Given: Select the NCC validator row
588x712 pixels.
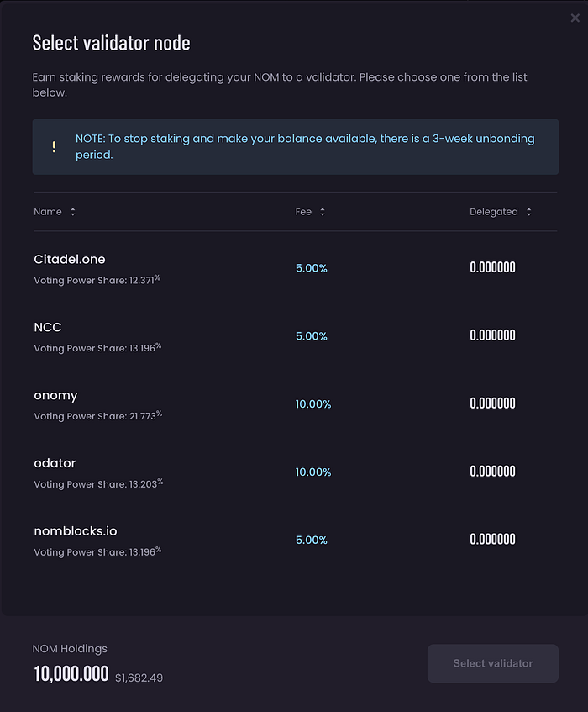Looking at the screenshot, I should pos(48,327).
